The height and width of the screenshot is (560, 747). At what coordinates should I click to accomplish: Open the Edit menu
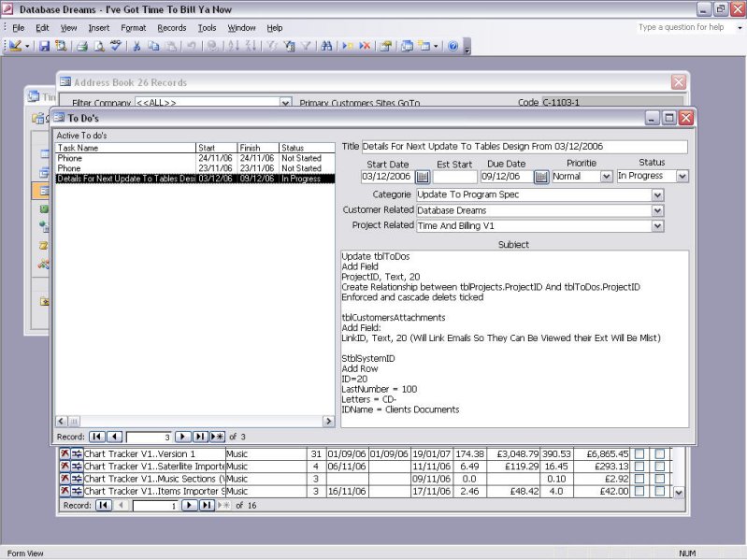[x=42, y=28]
